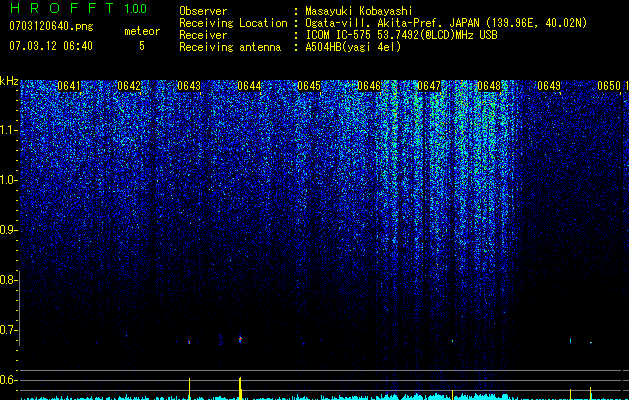The height and width of the screenshot is (400, 629).
Task: Click the 0644 time marker
Action: tap(249, 86)
